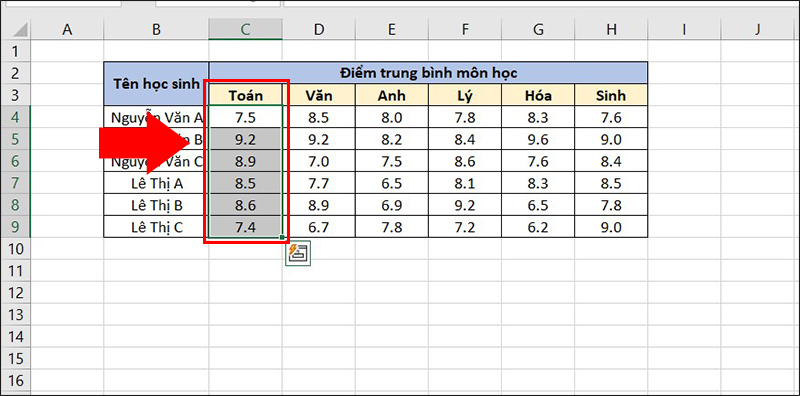The height and width of the screenshot is (396, 800).
Task: Select row 15 header
Action: [16, 358]
